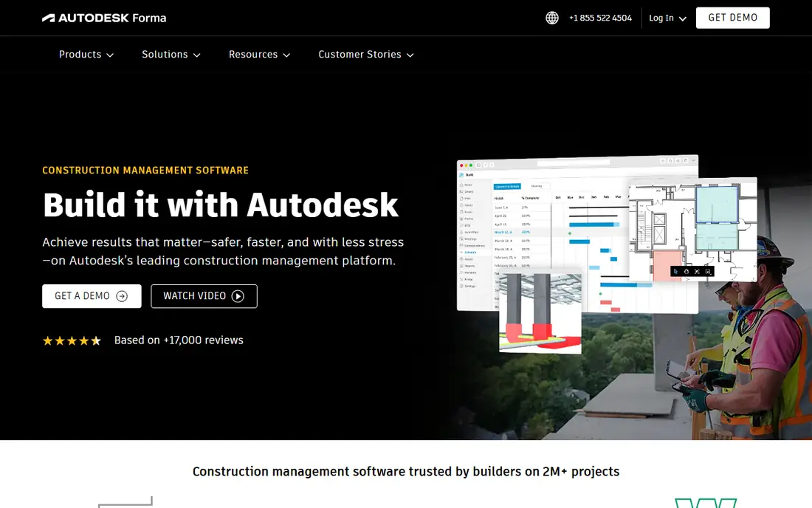Click the 'Based on +17,000 reviews' text
This screenshot has height=508, width=812.
click(x=179, y=340)
